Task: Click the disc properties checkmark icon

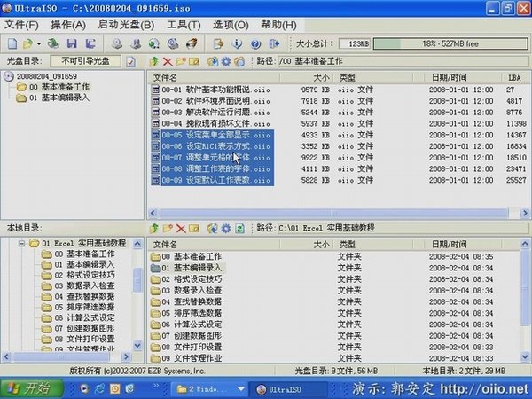Action: point(130,61)
